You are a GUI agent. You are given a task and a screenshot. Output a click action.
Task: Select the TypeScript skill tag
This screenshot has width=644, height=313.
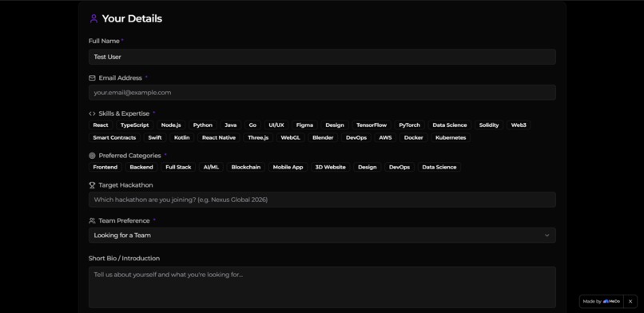pyautogui.click(x=135, y=125)
